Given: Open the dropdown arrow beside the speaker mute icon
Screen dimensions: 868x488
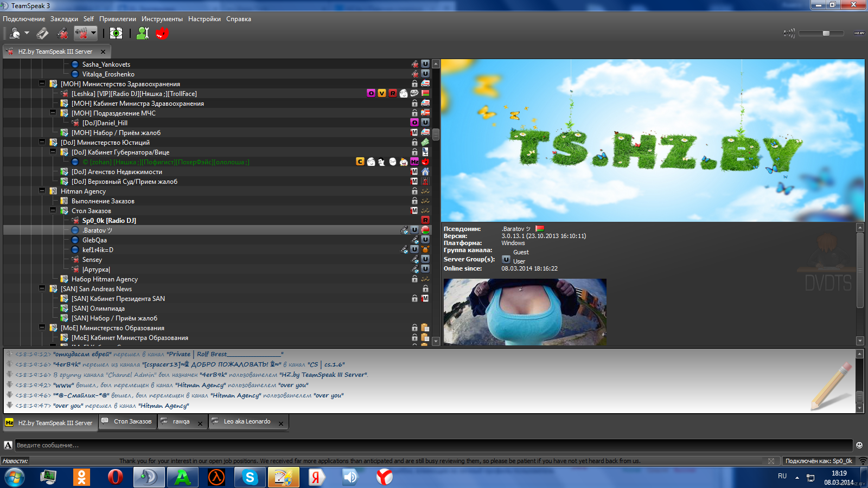Looking at the screenshot, I should pyautogui.click(x=93, y=34).
